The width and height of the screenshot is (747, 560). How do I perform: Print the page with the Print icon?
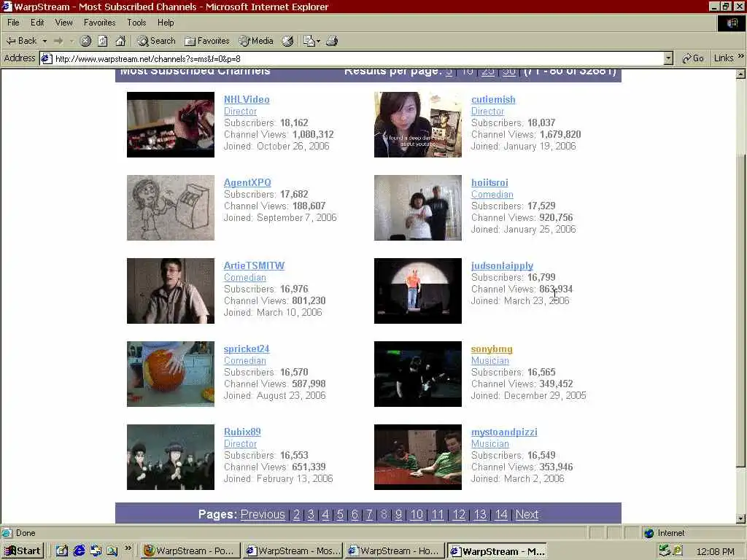click(332, 41)
